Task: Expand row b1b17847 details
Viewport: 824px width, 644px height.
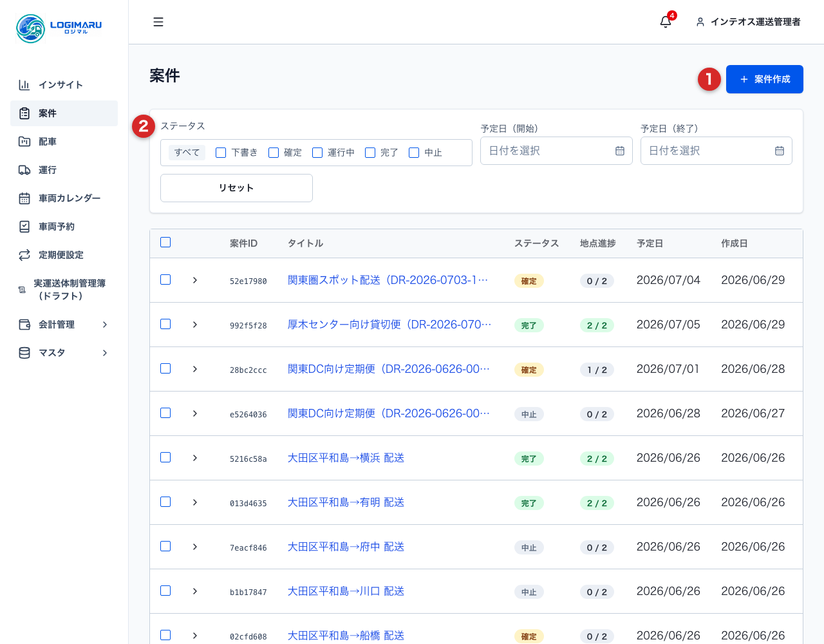Action: click(x=195, y=591)
